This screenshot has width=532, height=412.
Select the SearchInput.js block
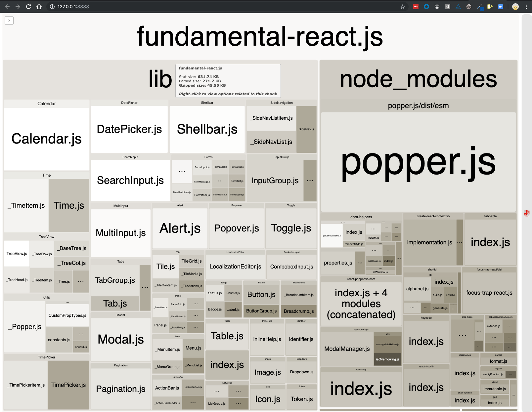point(130,181)
